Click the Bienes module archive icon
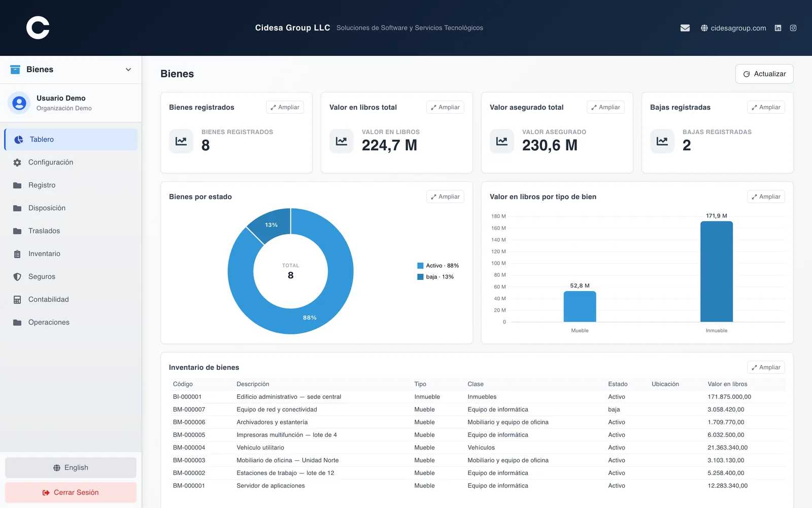The width and height of the screenshot is (812, 508). (15, 70)
